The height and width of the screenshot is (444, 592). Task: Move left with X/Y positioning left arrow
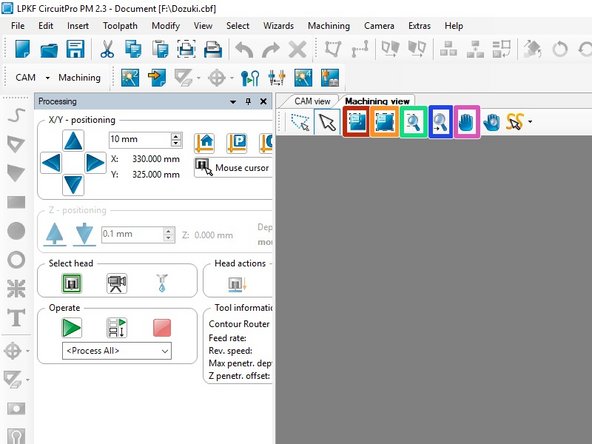pyautogui.click(x=51, y=163)
